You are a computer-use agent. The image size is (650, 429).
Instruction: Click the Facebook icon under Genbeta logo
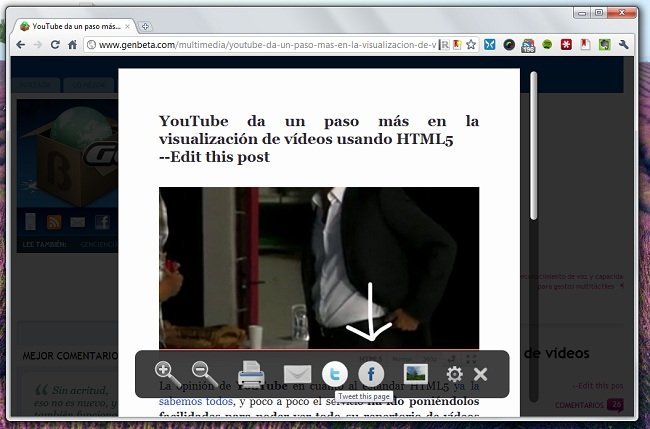(102, 222)
